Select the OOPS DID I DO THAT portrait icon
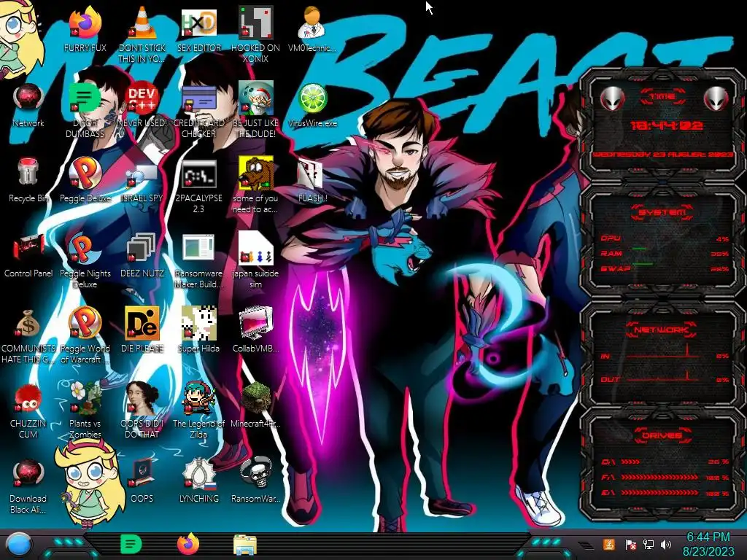Screen dimensions: 747x560 point(142,397)
